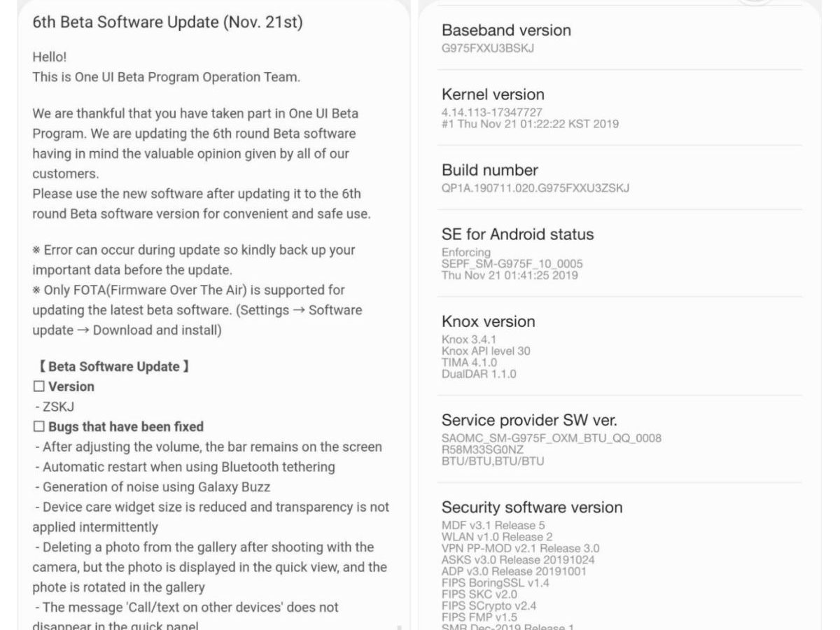Open the Knox version entry
This screenshot has height=630, width=840.
pyautogui.click(x=488, y=322)
